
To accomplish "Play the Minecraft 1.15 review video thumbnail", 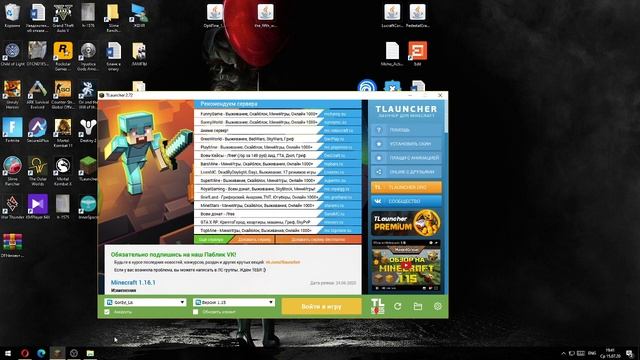I will (406, 266).
